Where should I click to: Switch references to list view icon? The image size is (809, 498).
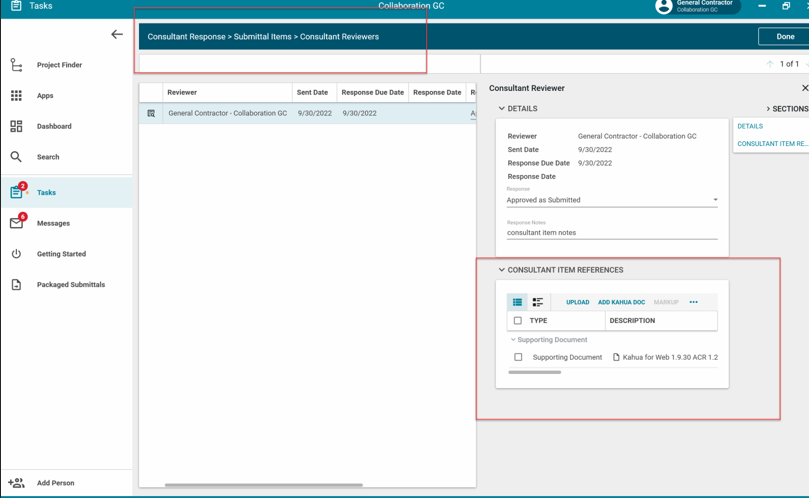point(517,302)
